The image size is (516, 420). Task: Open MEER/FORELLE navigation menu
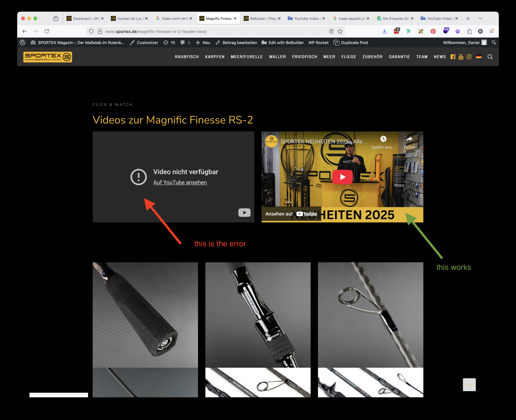tap(247, 57)
